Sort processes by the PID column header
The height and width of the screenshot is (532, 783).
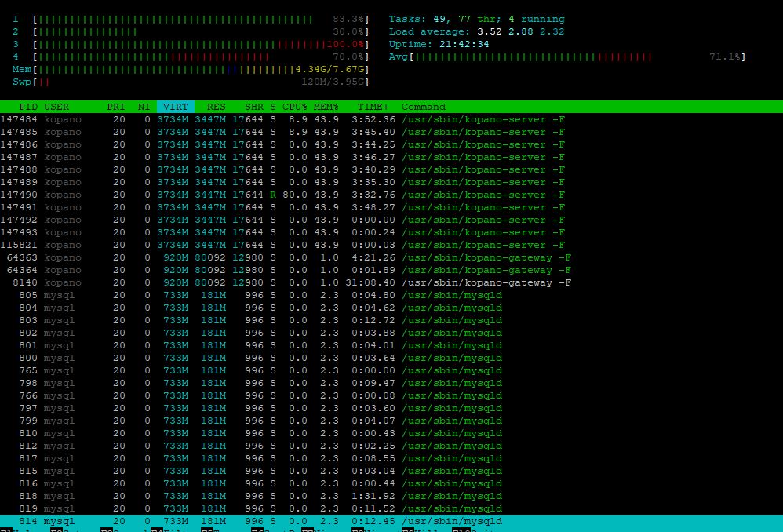point(28,107)
